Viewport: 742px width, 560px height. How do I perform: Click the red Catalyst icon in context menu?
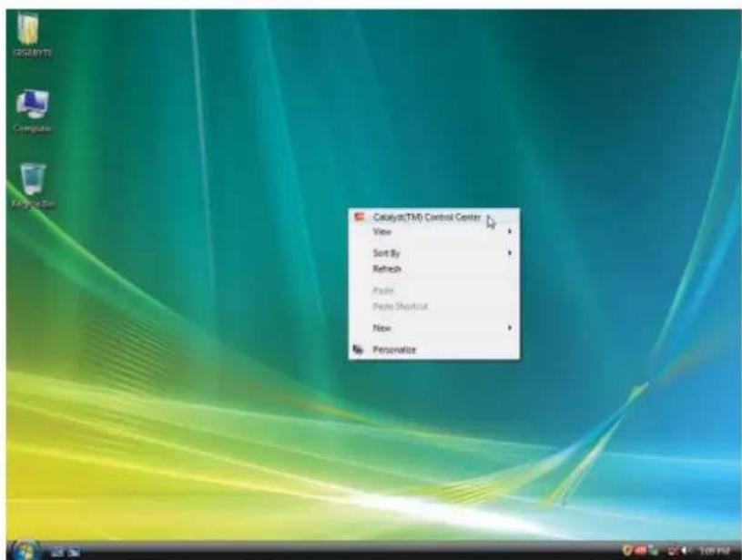pos(360,218)
